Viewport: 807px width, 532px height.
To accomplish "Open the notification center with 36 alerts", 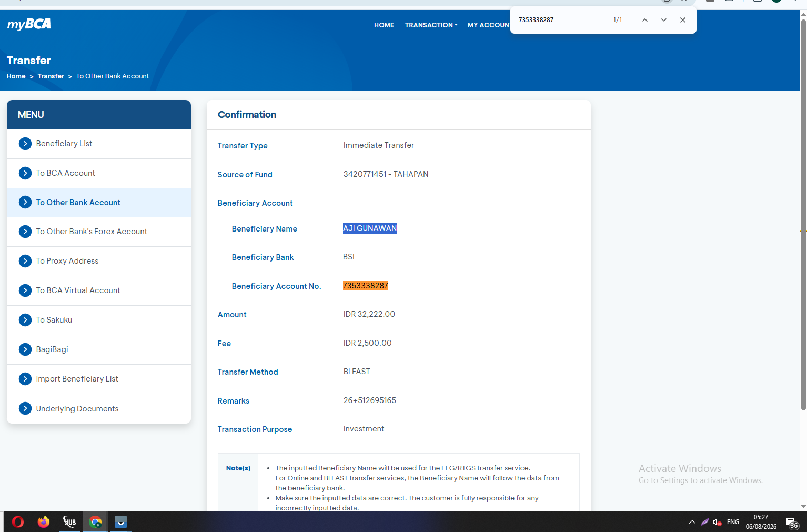I will (x=792, y=522).
